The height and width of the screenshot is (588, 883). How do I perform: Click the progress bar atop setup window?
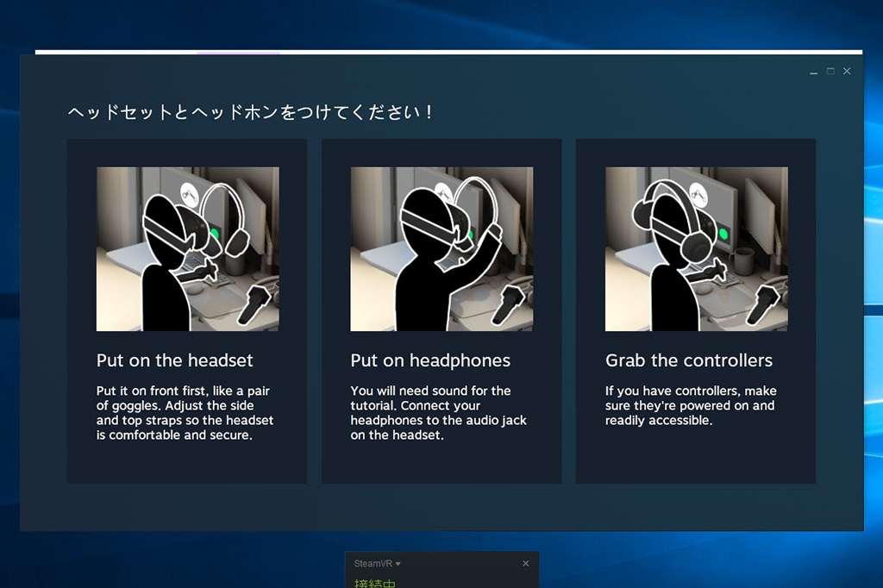pos(448,53)
